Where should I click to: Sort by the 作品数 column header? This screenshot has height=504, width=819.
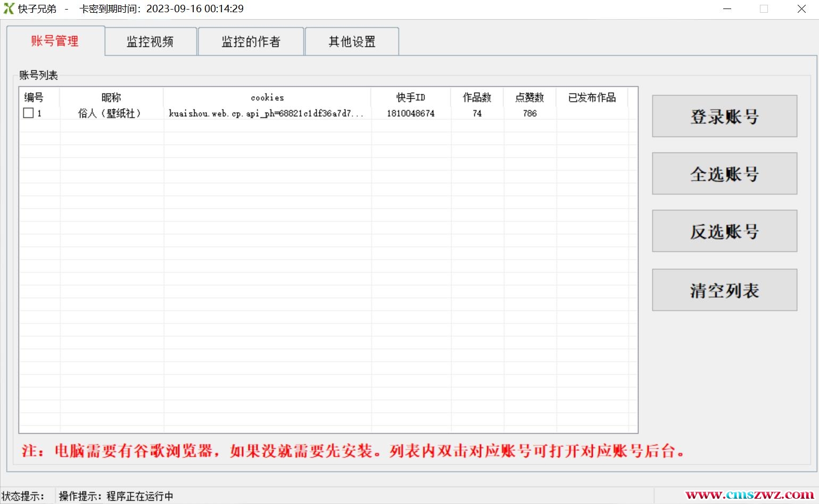477,97
